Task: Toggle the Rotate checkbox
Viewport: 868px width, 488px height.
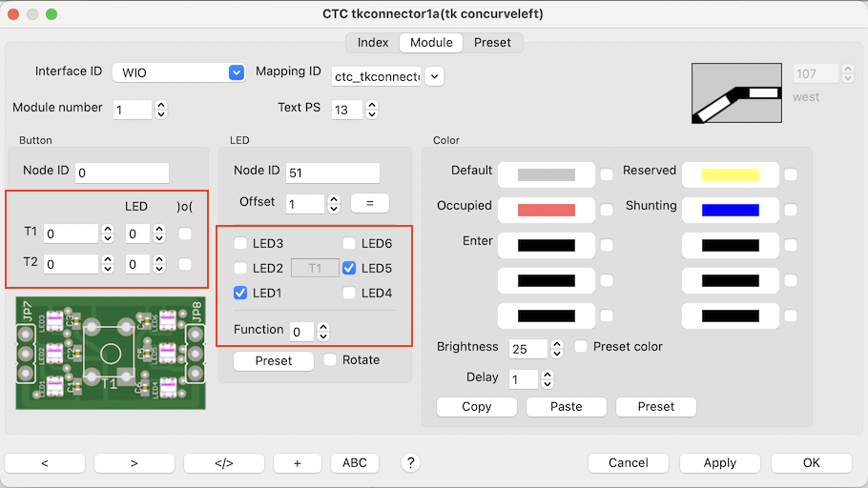Action: [330, 360]
